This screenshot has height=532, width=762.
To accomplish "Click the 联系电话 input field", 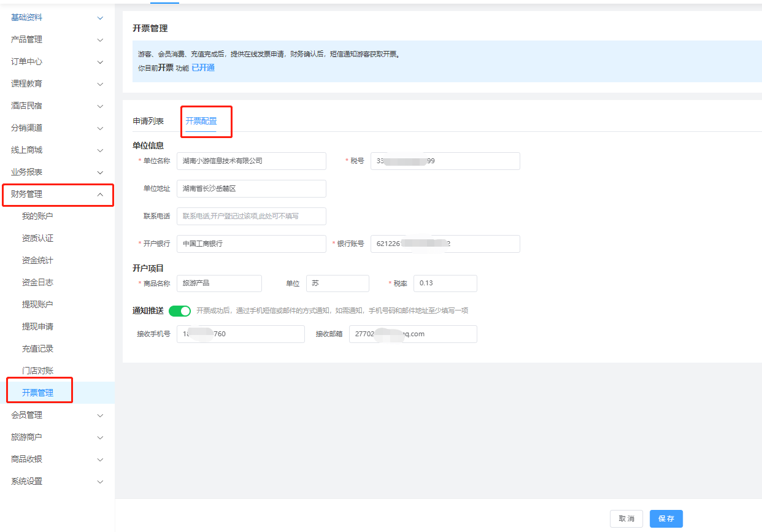I will pyautogui.click(x=251, y=216).
